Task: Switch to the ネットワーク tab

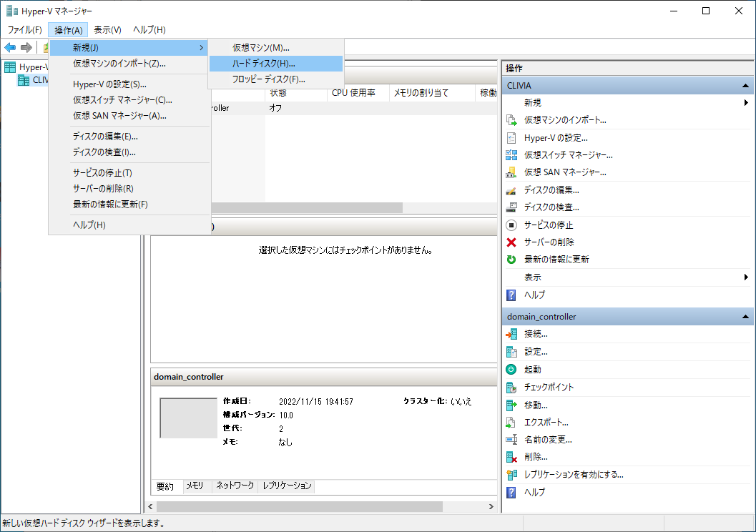Action: (235, 486)
